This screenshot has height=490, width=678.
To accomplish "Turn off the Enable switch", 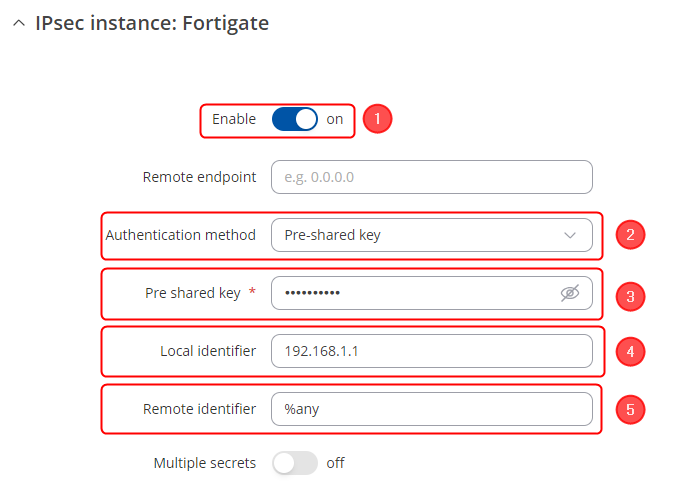I will coord(294,119).
